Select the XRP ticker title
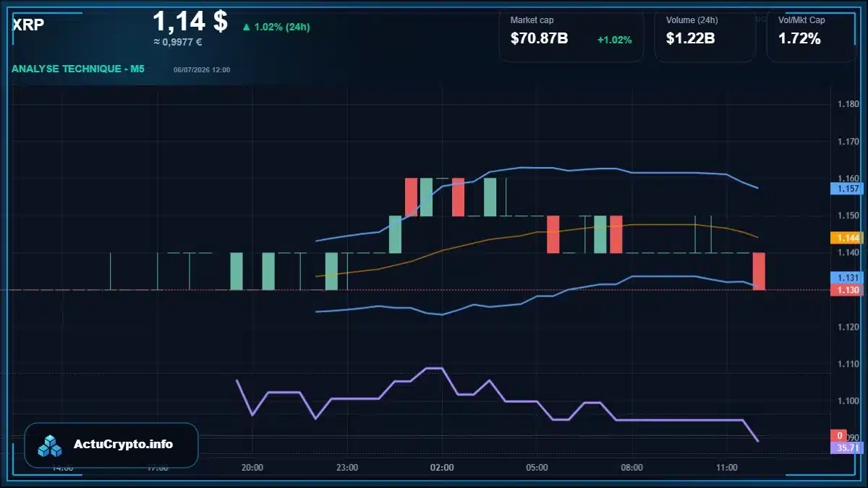 [x=28, y=24]
